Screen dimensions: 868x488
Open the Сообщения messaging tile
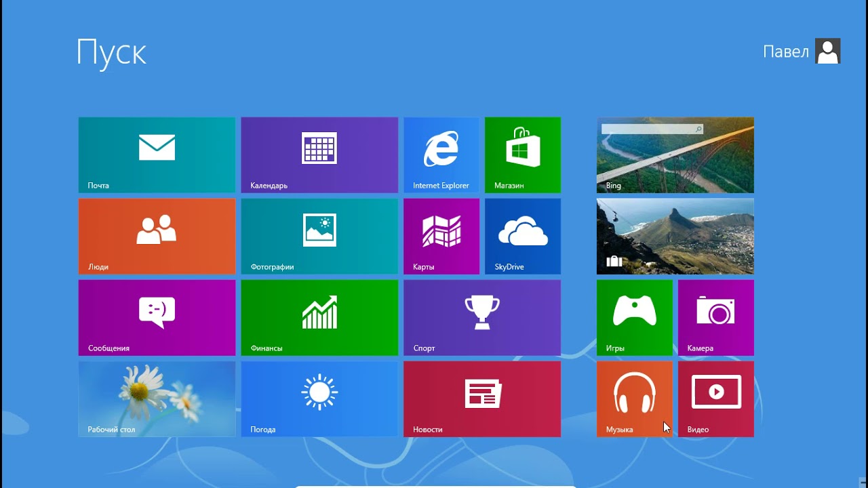tap(157, 318)
